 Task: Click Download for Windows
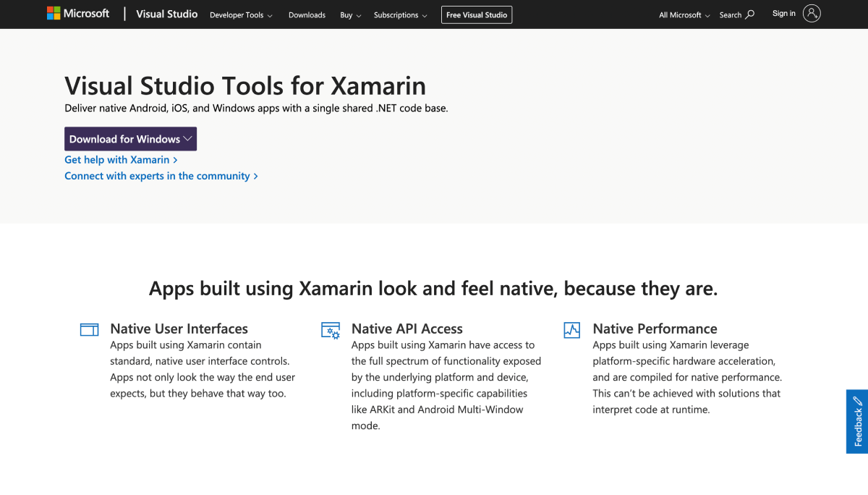124,138
